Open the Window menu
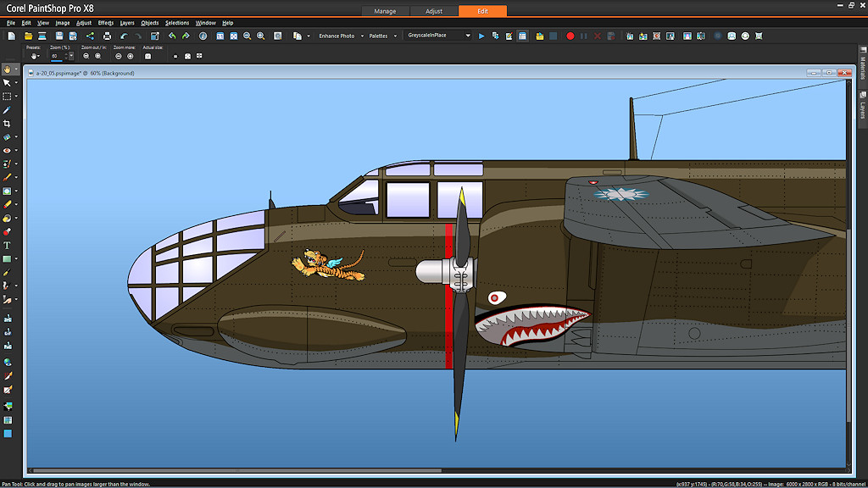 click(x=205, y=23)
